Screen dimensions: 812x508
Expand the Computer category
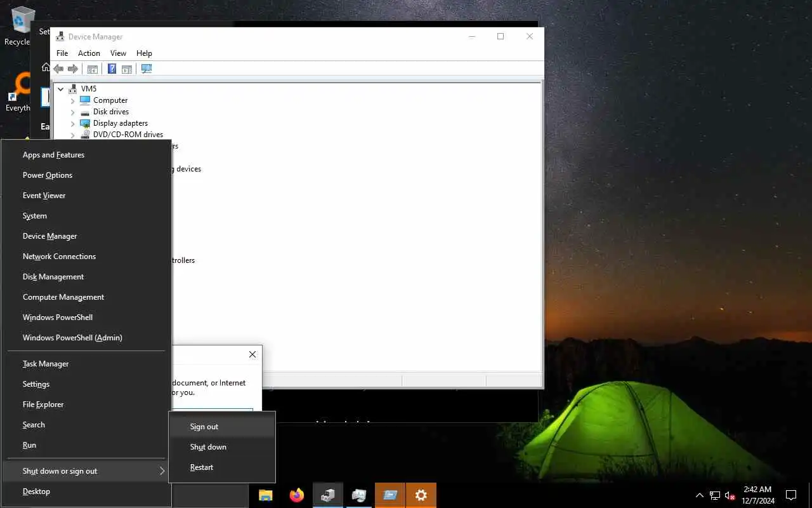72,100
